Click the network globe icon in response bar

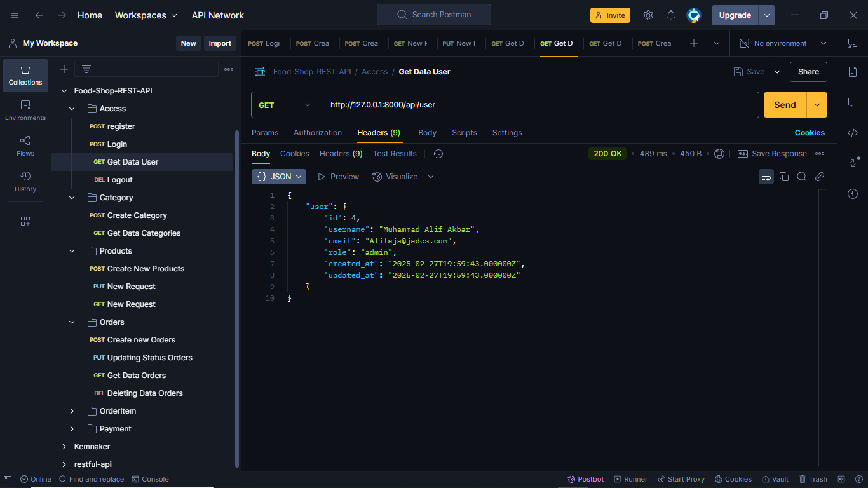pyautogui.click(x=719, y=154)
